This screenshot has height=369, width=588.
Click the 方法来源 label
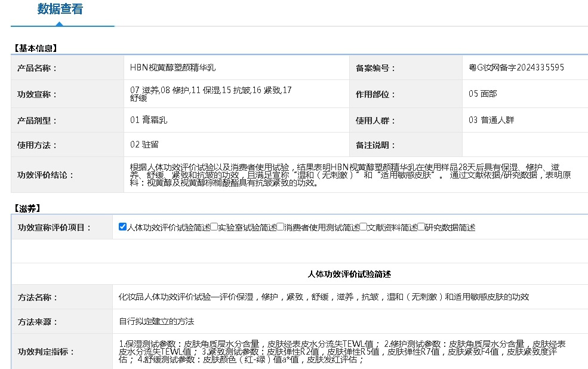[38, 322]
